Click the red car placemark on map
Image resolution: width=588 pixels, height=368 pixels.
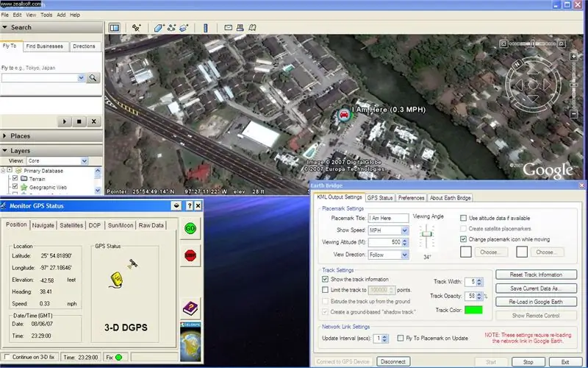(x=344, y=115)
